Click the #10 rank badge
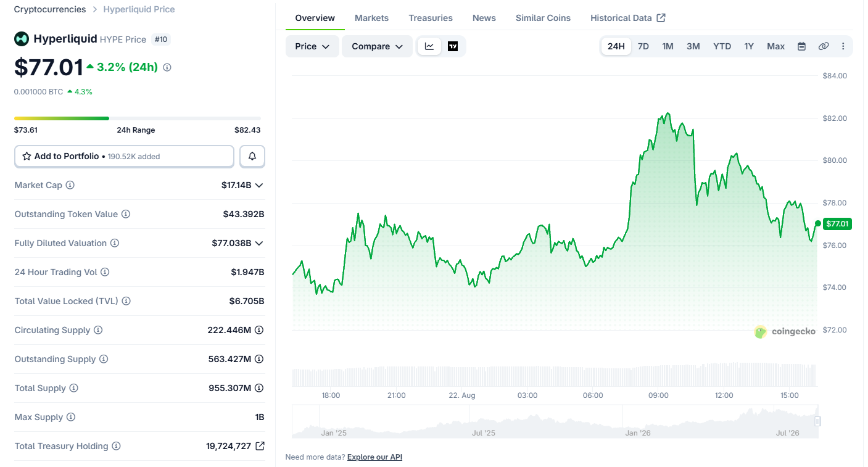The width and height of the screenshot is (868, 467). (x=161, y=39)
